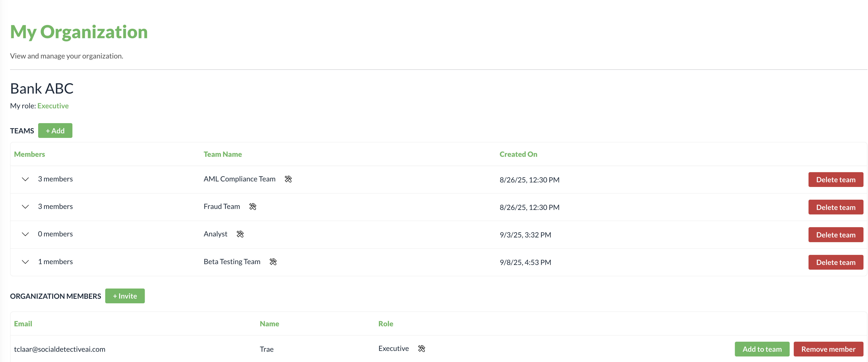868x362 pixels.
Task: Expand the Fraud Team member list
Action: click(x=25, y=207)
